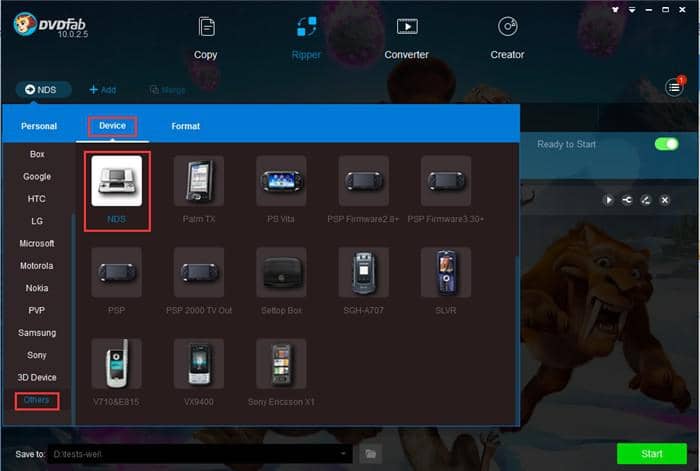
Task: Select the Samsung brand category
Action: point(37,333)
